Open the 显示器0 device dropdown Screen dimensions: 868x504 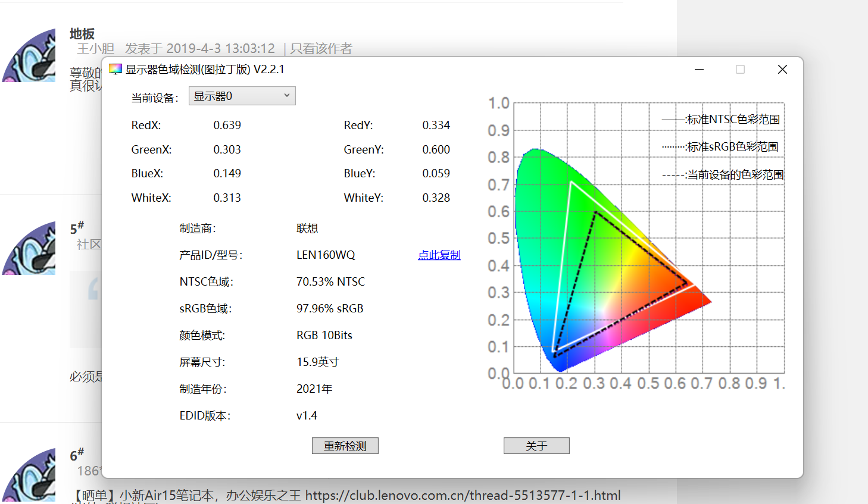(242, 96)
